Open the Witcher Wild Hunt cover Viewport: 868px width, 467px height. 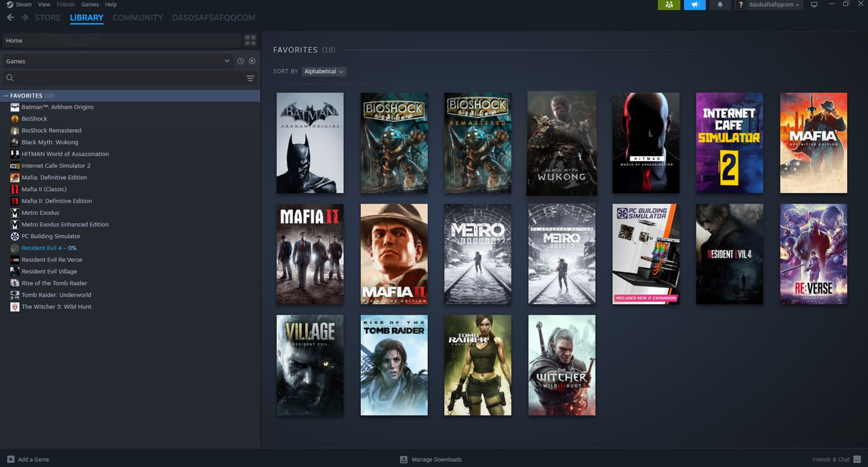(562, 365)
